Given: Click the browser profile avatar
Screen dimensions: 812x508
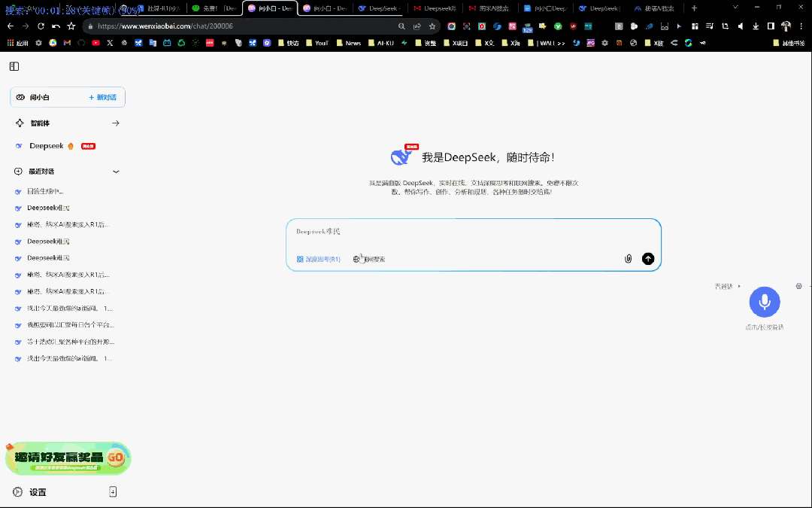Looking at the screenshot, I should [x=786, y=26].
